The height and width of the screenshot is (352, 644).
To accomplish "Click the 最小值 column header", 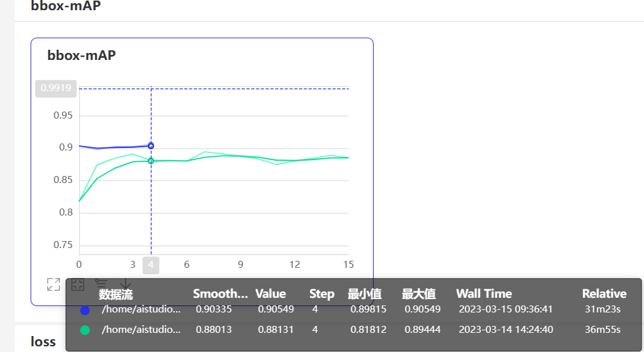I will (365, 294).
